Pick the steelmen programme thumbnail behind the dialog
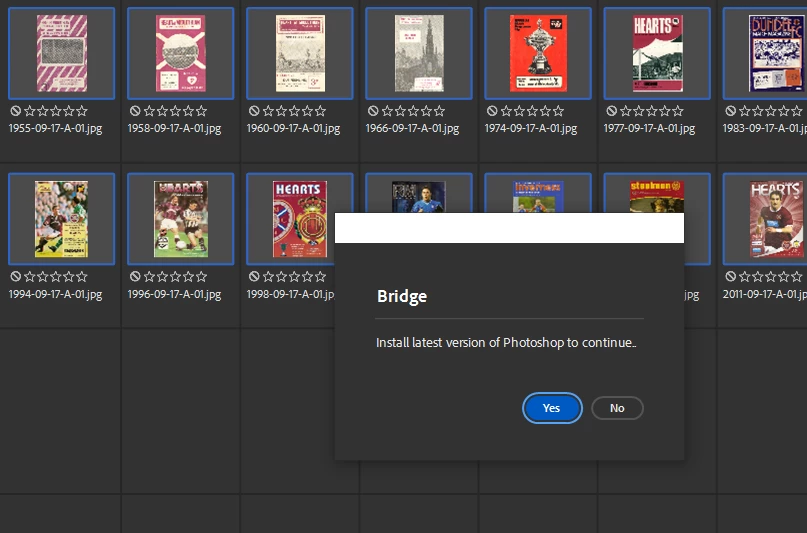This screenshot has height=533, width=807. point(657,197)
